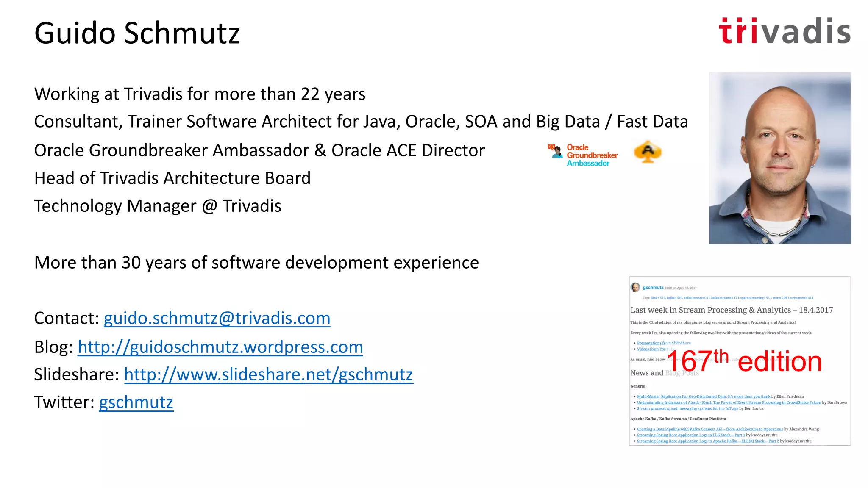Open the slideshare.net/gschmutz link
The height and width of the screenshot is (488, 868).
pyautogui.click(x=268, y=374)
